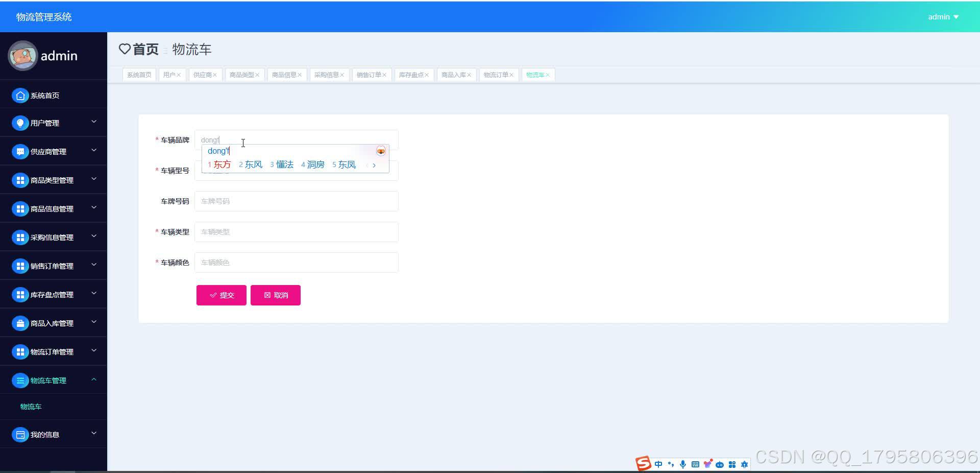Viewport: 980px width, 473px height.
Task: Select candidate 2 东风
Action: [251, 164]
